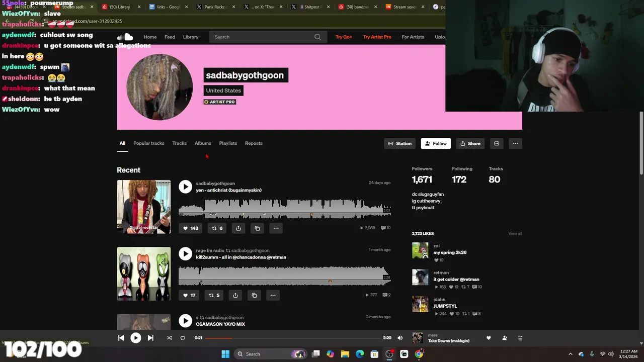
Task: Open more options for yen - antichrist
Action: 276,228
